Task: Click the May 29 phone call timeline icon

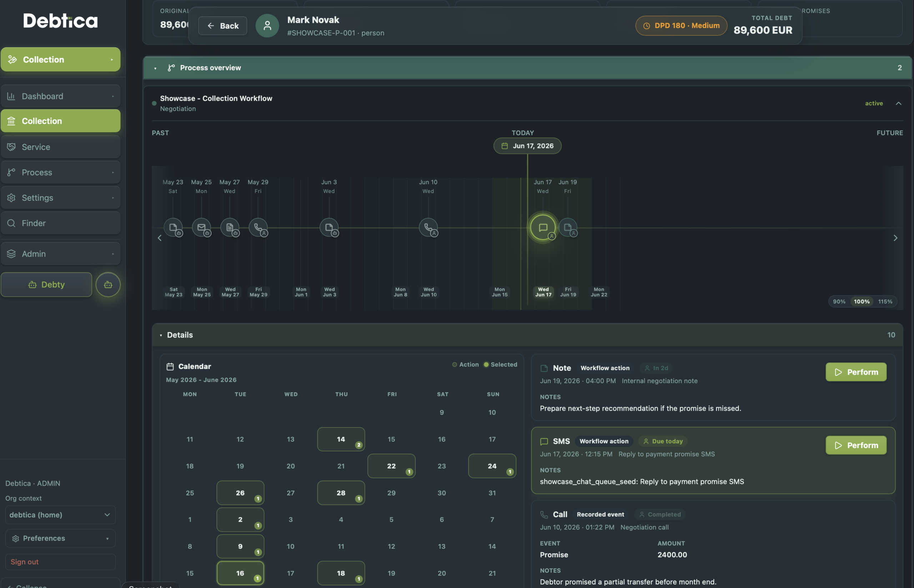Action: click(258, 228)
